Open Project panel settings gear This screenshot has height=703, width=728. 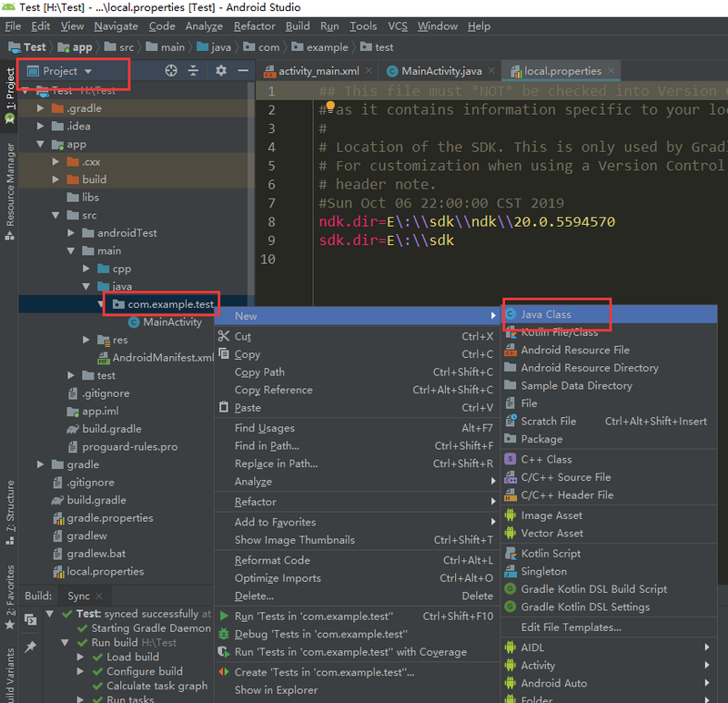220,71
